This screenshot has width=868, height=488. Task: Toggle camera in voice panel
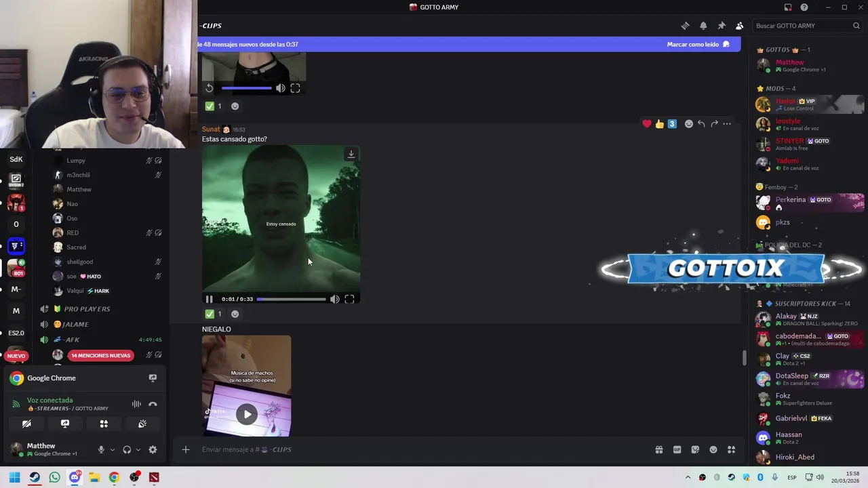(x=26, y=424)
